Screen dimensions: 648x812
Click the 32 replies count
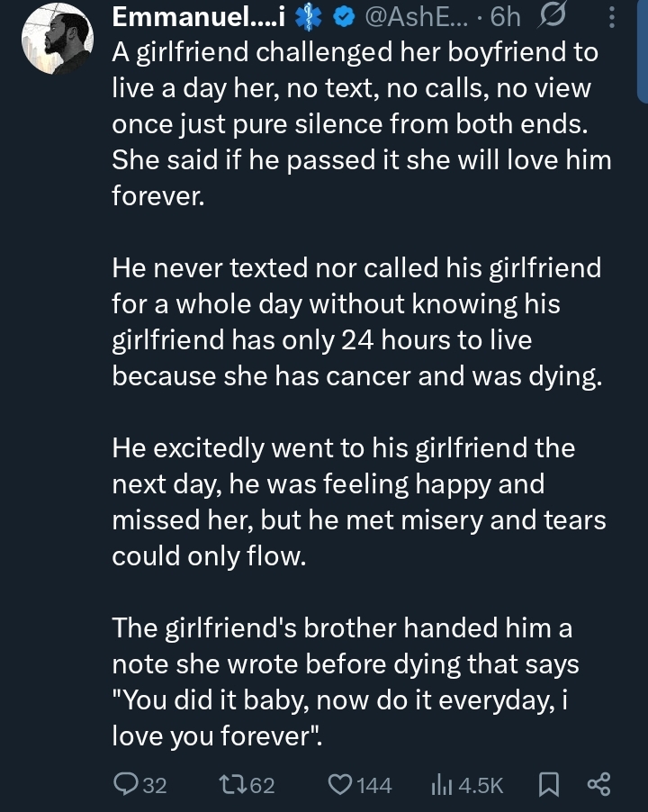tap(155, 786)
